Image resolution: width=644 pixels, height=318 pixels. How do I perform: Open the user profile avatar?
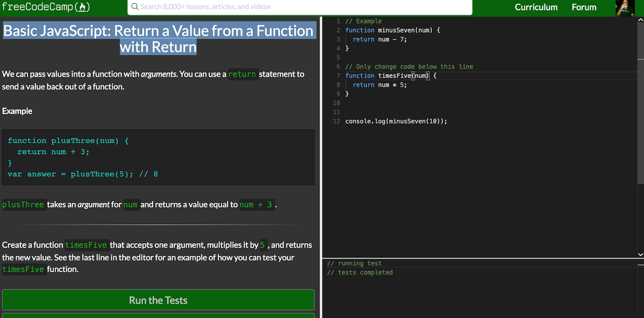[x=625, y=8]
